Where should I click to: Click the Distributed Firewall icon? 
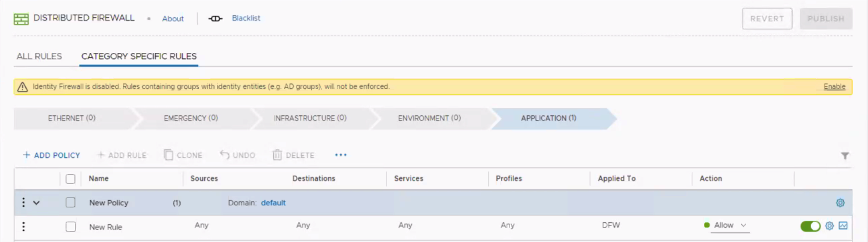(x=21, y=19)
